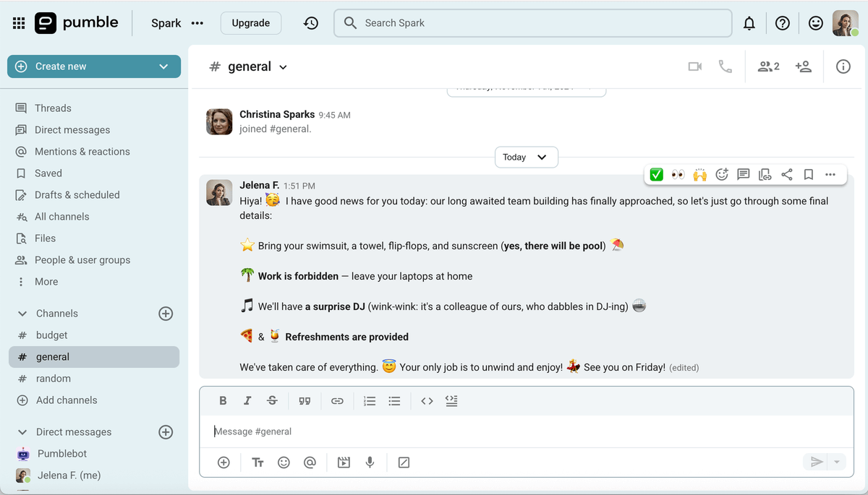Toggle strikethrough formatting in the composer
The width and height of the screenshot is (868, 495).
[273, 400]
